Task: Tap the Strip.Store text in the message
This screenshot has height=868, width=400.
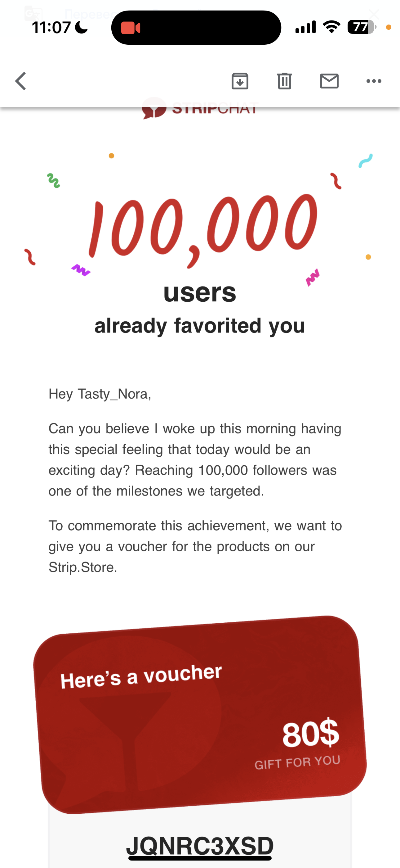Action: (82, 567)
